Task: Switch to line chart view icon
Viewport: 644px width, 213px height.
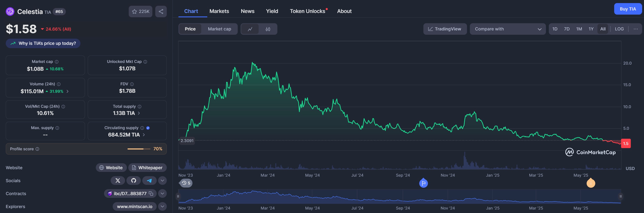Action: click(x=250, y=29)
